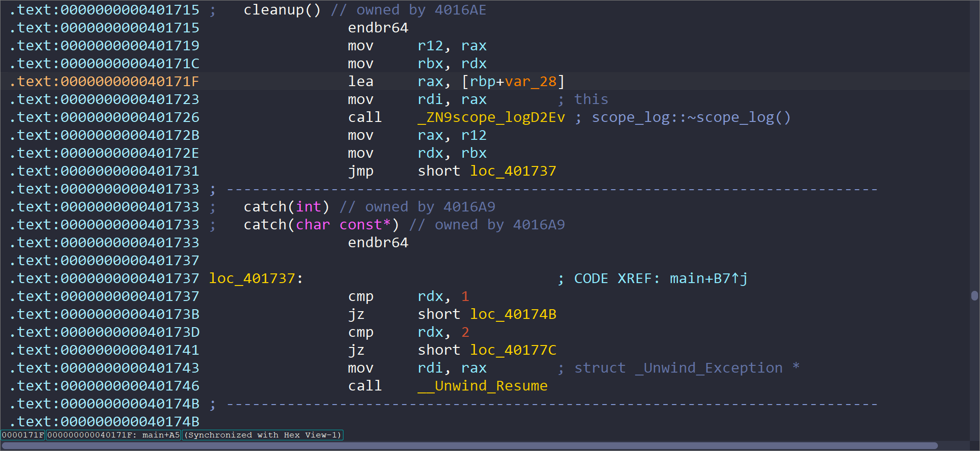The width and height of the screenshot is (980, 451).
Task: Click address .text:0000000000401743
Action: pos(104,368)
